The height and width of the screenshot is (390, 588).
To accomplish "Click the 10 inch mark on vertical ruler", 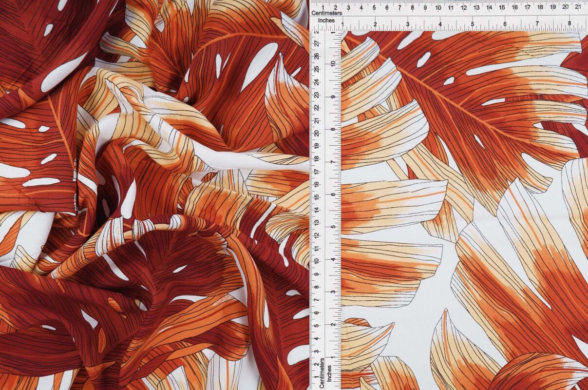I will click(333, 64).
